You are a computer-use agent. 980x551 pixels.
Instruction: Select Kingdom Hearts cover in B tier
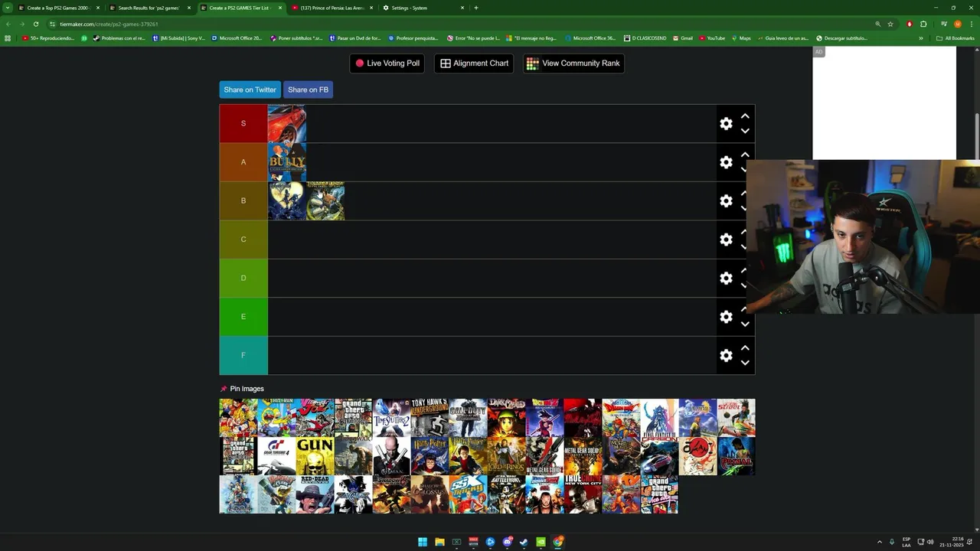[287, 201]
